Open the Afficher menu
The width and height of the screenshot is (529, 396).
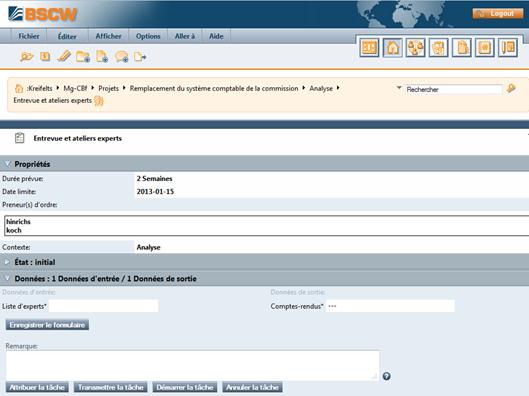click(108, 36)
